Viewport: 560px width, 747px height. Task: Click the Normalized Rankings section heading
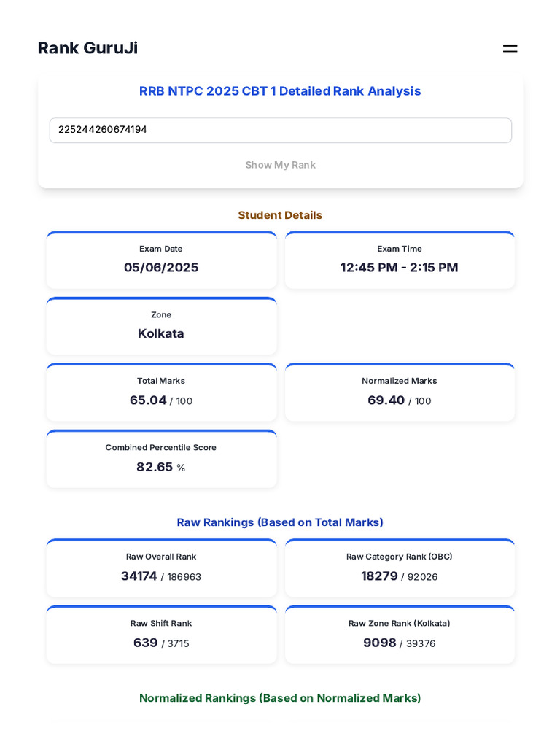[280, 698]
